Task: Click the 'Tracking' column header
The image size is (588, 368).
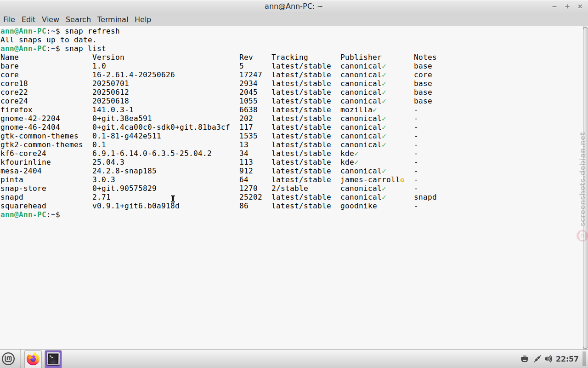Action: pyautogui.click(x=290, y=57)
